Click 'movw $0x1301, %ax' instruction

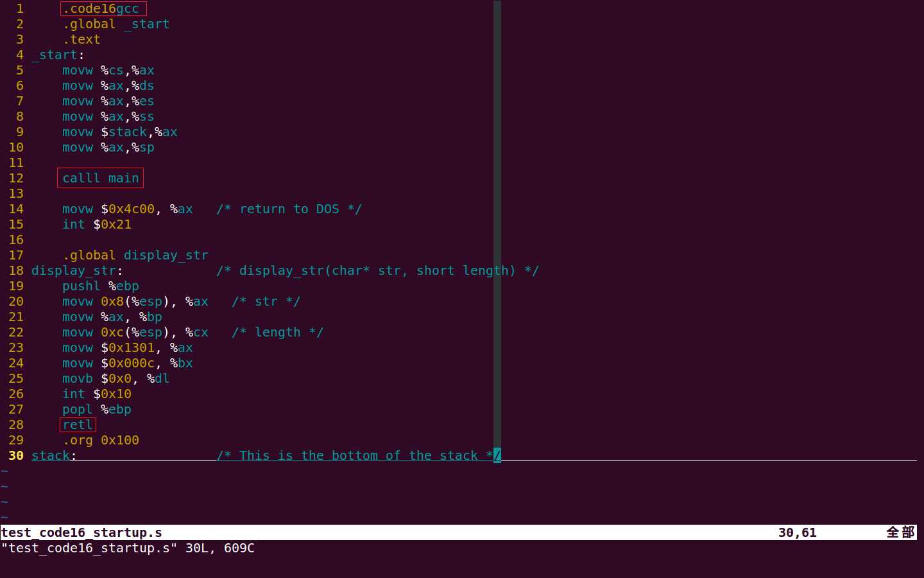(128, 347)
